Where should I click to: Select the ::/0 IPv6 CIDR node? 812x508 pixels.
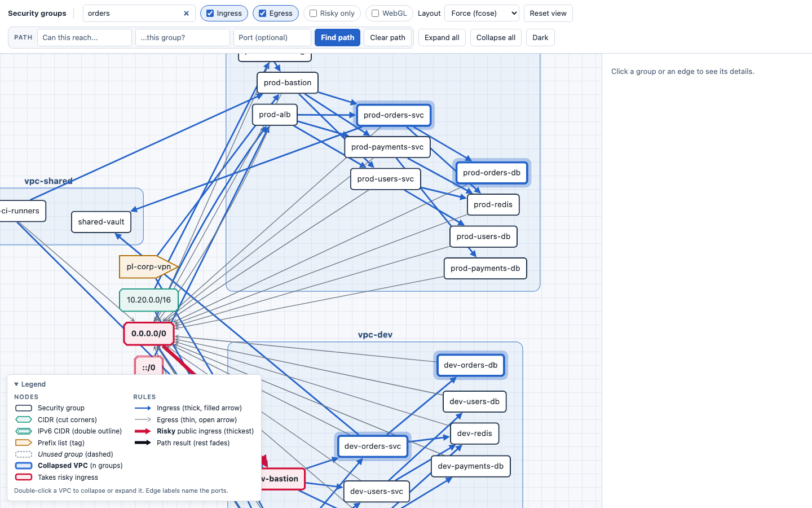click(x=149, y=366)
